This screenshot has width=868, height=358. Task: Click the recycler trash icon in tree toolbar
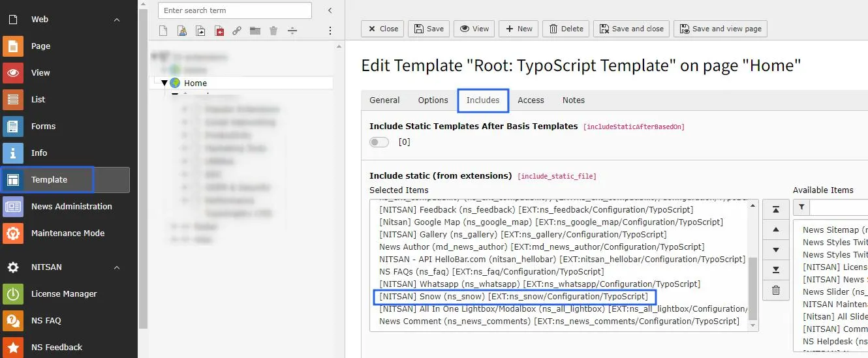[273, 31]
